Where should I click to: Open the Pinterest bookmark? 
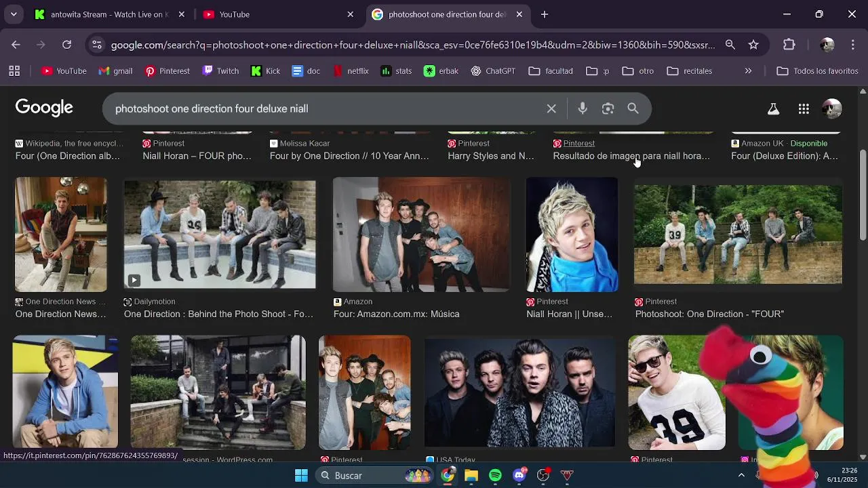click(x=167, y=71)
